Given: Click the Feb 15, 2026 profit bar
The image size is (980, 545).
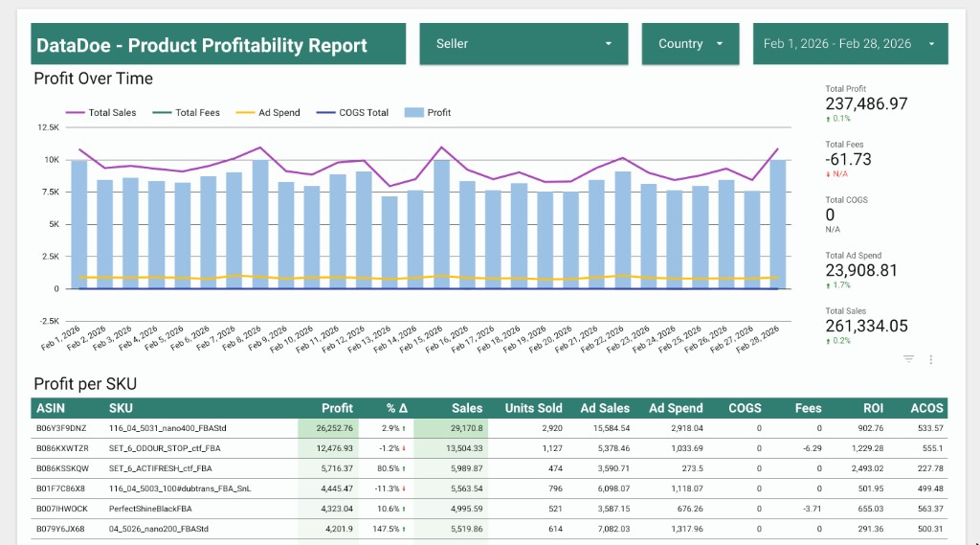Looking at the screenshot, I should (441, 225).
